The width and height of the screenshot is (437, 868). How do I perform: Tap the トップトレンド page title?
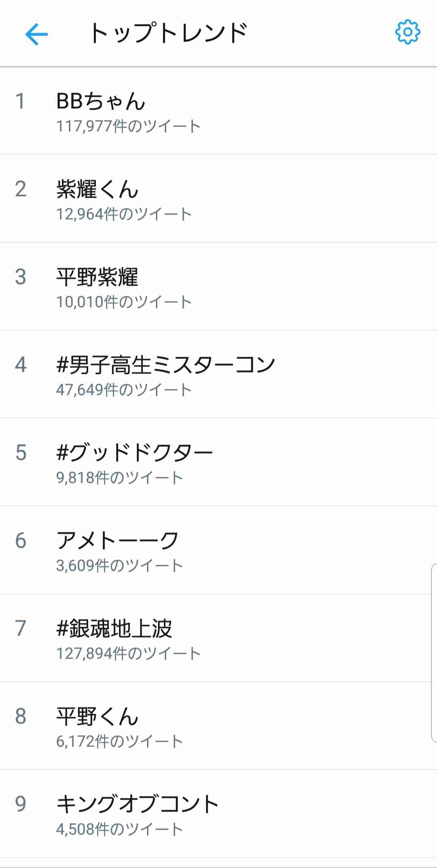pyautogui.click(x=168, y=33)
